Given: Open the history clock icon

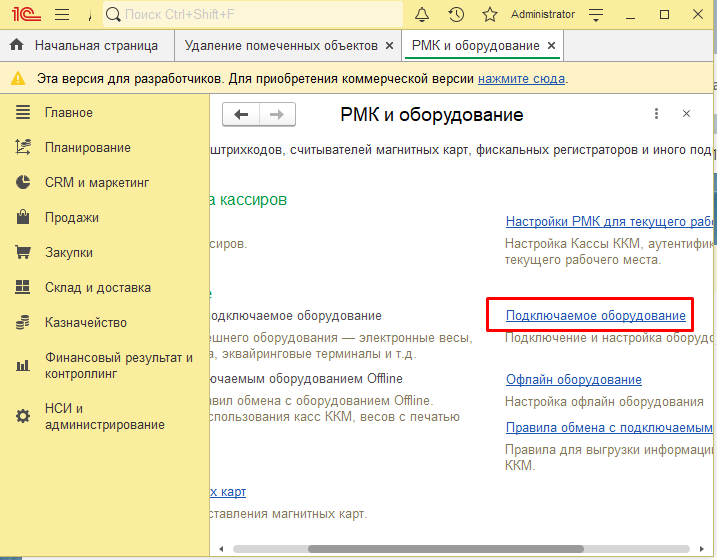Looking at the screenshot, I should 456,14.
